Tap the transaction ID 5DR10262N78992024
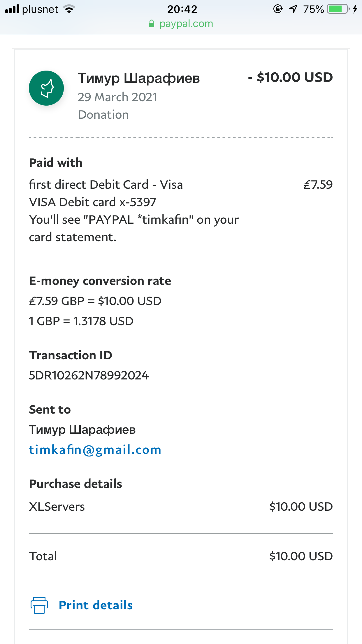 [89, 375]
